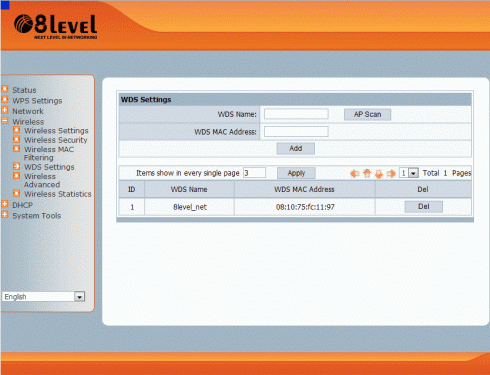The image size is (490, 375).
Task: Expand the DHCP menu plus icon
Action: (5, 204)
